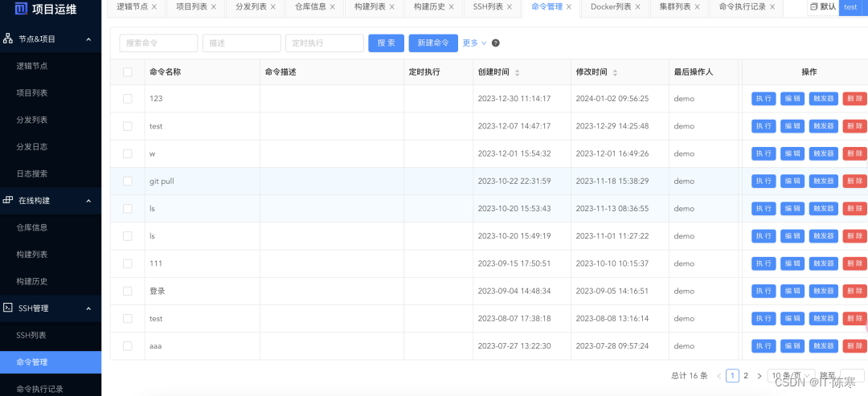
Task: Open SSH列表 in the sidebar
Action: coord(31,335)
